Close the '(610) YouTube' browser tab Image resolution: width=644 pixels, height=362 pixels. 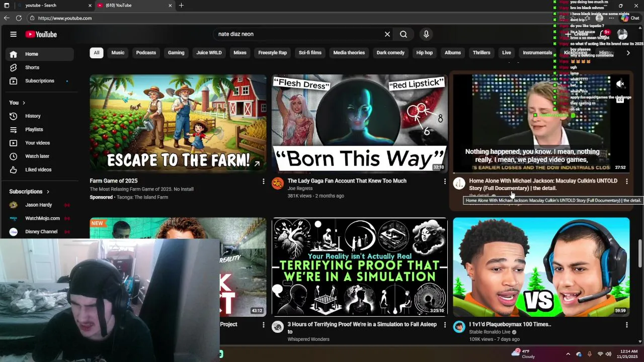coord(170,6)
